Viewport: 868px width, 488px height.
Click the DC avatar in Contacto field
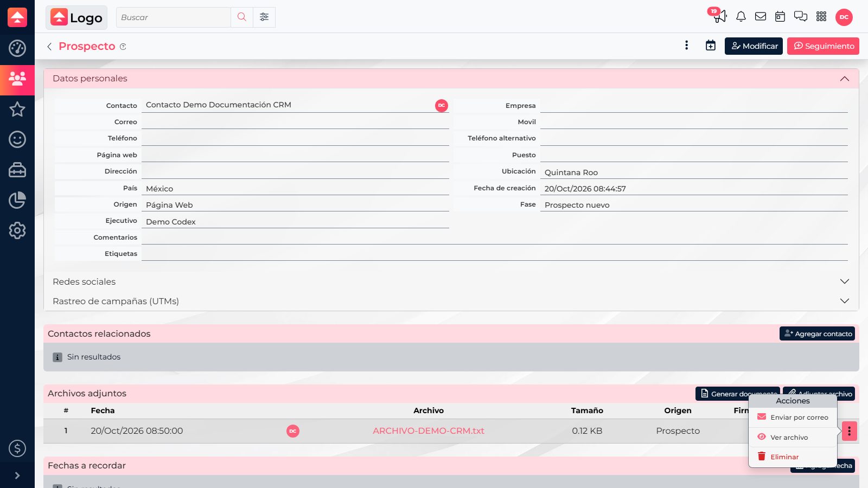click(x=442, y=105)
